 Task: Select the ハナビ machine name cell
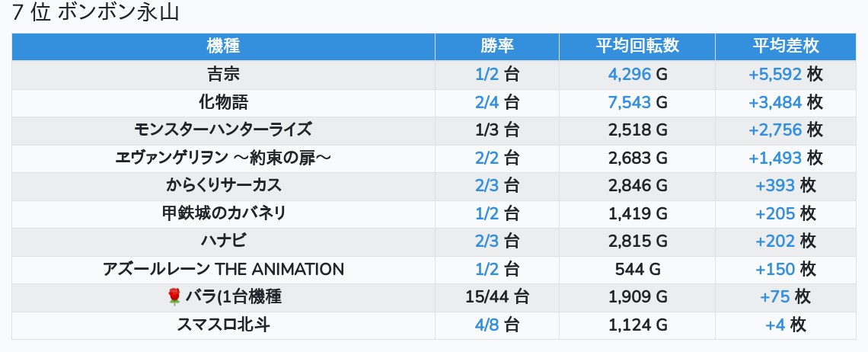tap(223, 242)
